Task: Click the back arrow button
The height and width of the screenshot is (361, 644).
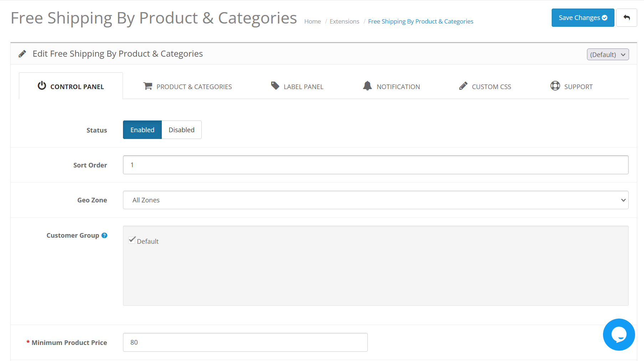Action: (x=627, y=18)
